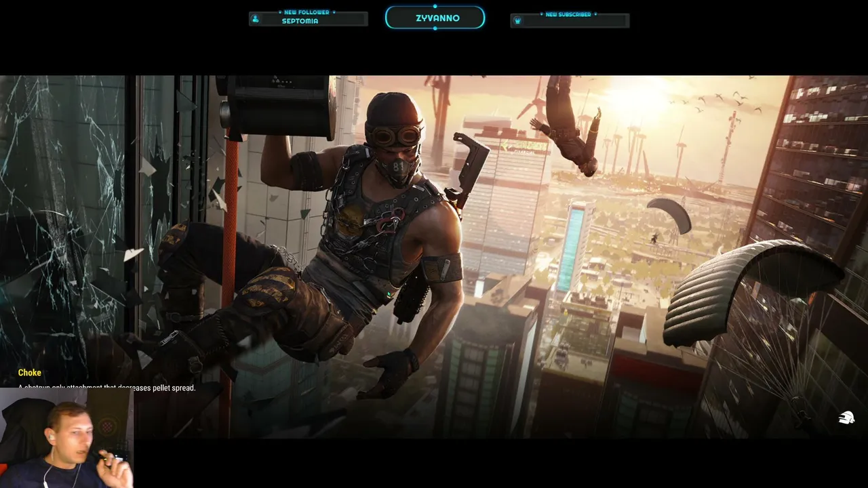Click the new subscriber crown icon

coord(517,21)
